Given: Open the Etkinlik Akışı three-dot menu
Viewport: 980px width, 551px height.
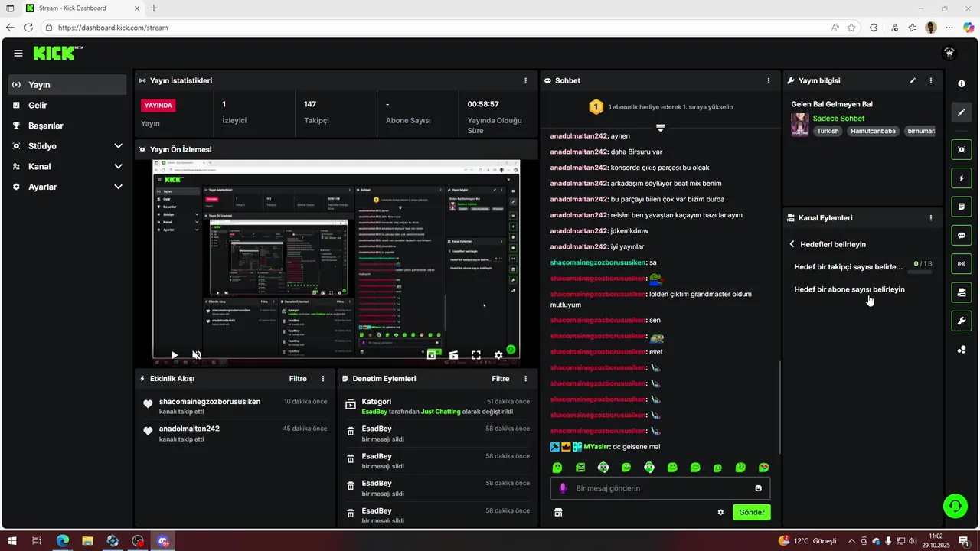Looking at the screenshot, I should (323, 379).
